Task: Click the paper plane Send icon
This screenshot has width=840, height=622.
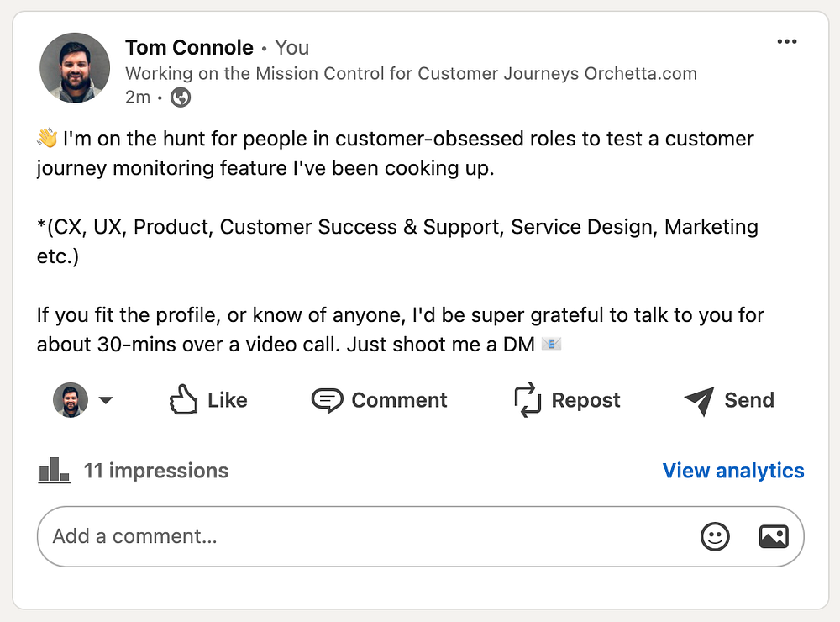Action: [699, 401]
